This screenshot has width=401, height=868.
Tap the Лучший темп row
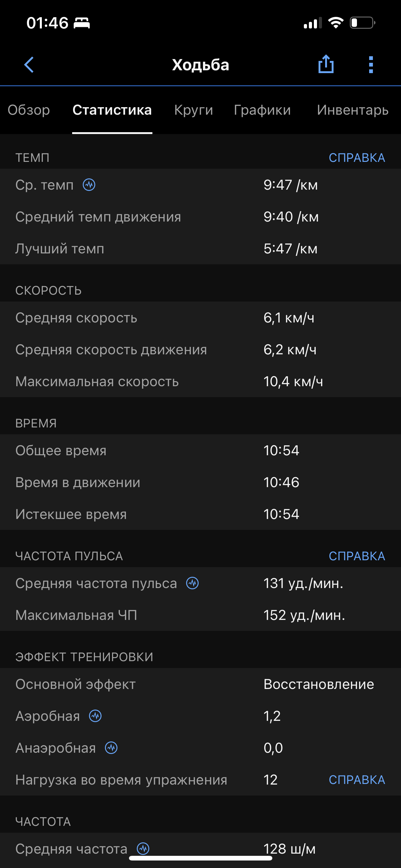(200, 248)
